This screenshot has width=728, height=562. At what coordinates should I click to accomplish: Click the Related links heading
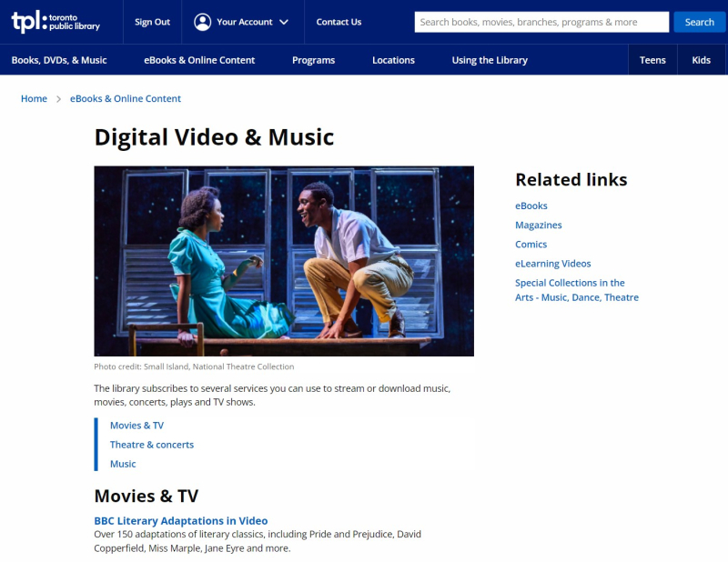pyautogui.click(x=571, y=179)
